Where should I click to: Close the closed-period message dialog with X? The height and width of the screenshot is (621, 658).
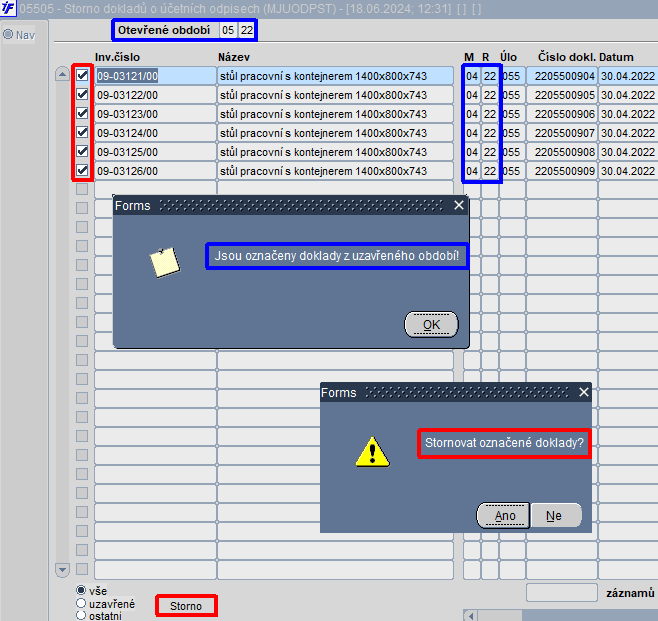[x=459, y=205]
